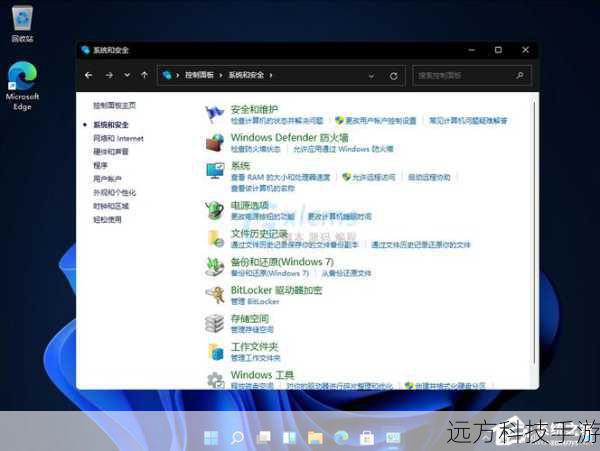Screen dimensions: 600x451
Task: Expand the address bar history dropdown
Action: click(x=371, y=76)
